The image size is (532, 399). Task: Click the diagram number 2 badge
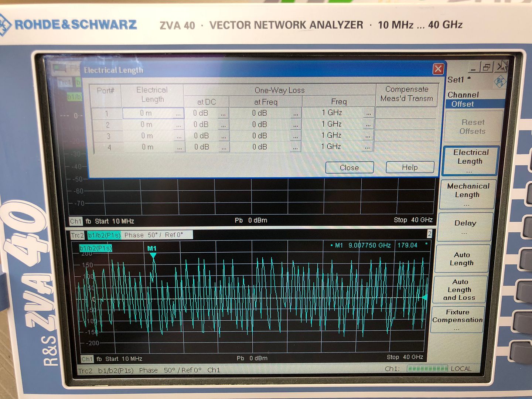coord(429,233)
